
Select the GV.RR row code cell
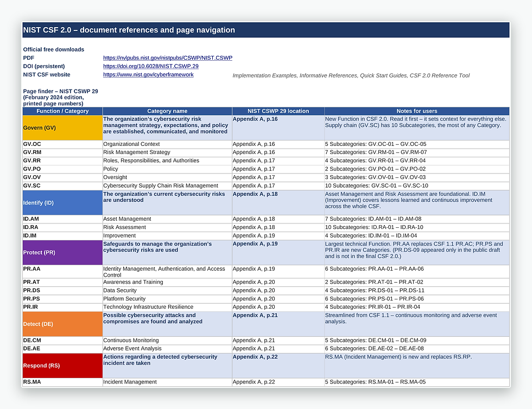pos(62,161)
